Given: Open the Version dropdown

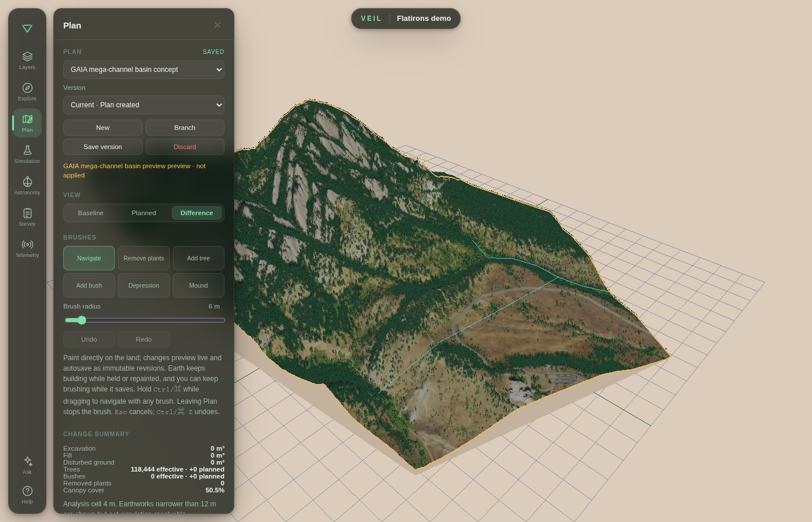Looking at the screenshot, I should 144,105.
